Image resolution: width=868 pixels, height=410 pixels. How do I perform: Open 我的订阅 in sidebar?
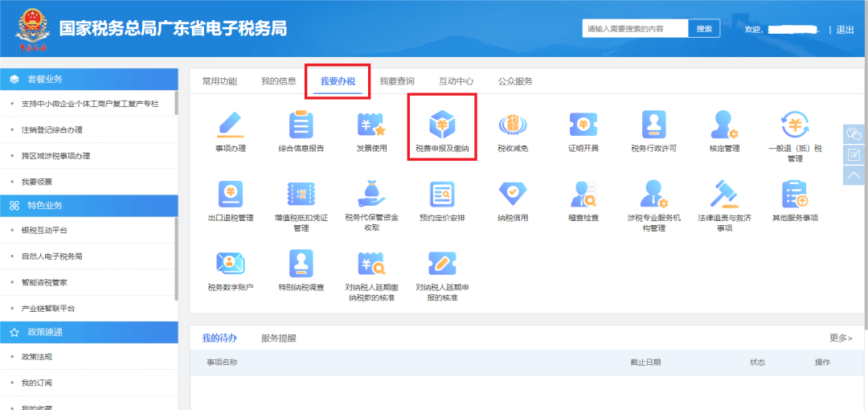point(36,383)
